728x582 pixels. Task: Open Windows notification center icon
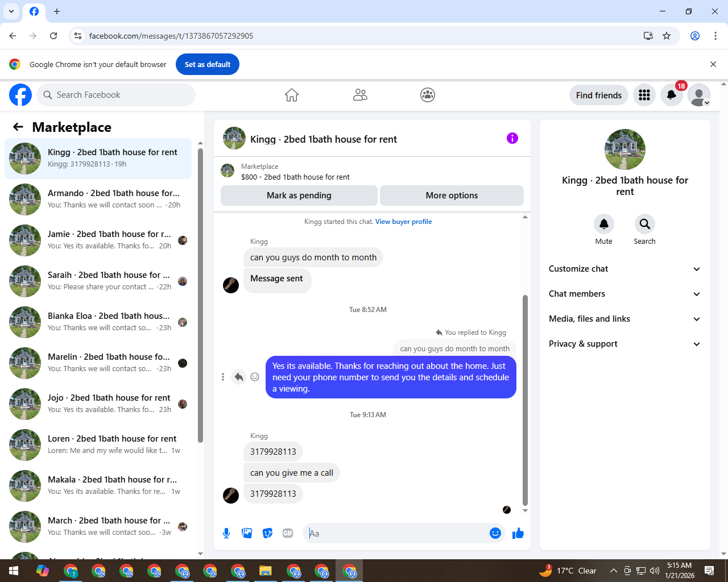pos(709,571)
